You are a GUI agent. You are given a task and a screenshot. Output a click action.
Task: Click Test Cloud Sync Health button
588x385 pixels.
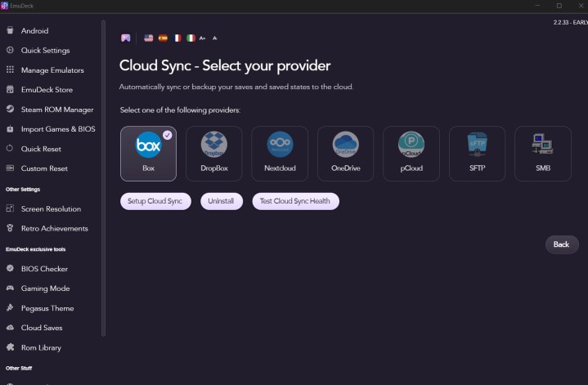[x=295, y=201]
